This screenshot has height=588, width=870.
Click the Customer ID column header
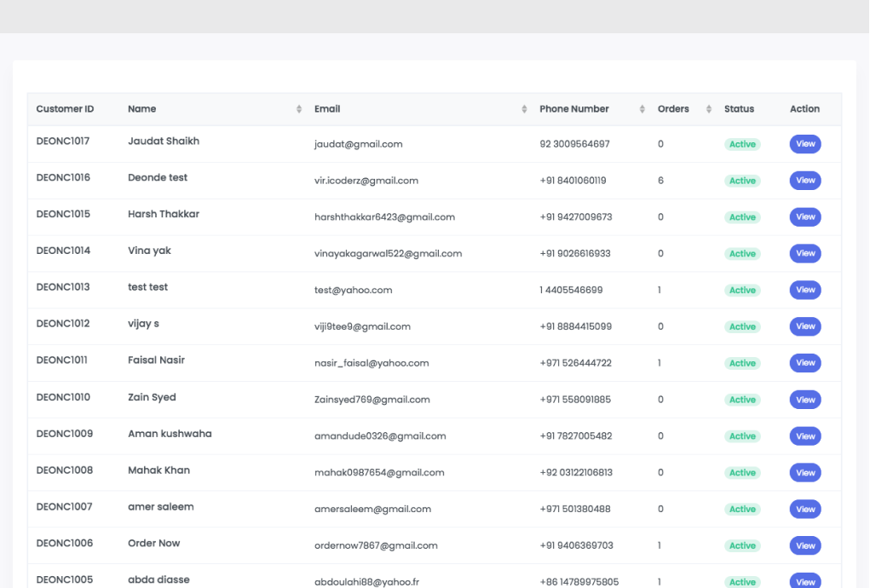click(65, 109)
